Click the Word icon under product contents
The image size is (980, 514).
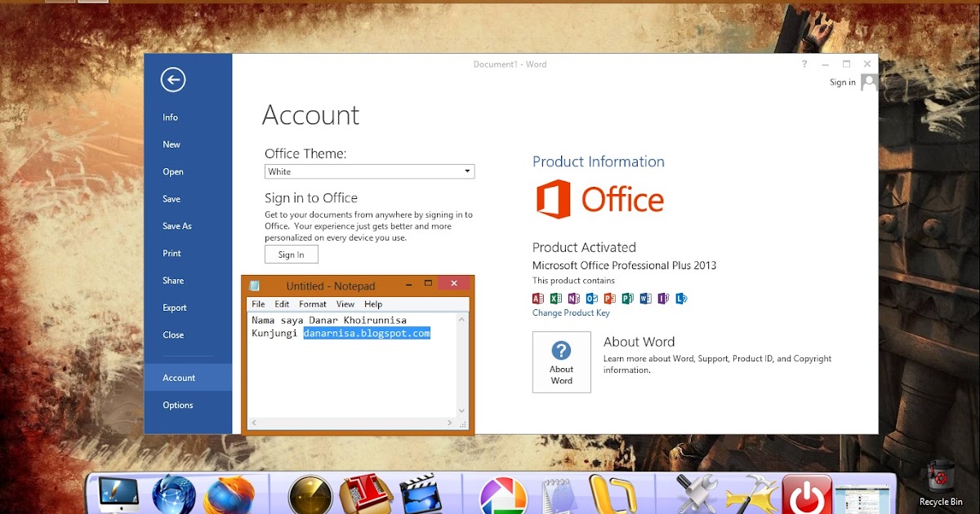point(645,299)
